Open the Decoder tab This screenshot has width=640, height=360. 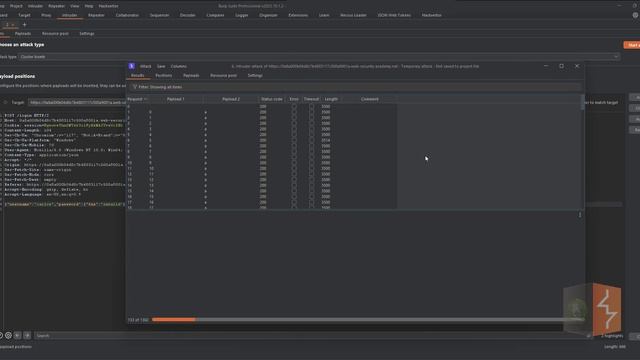(187, 15)
